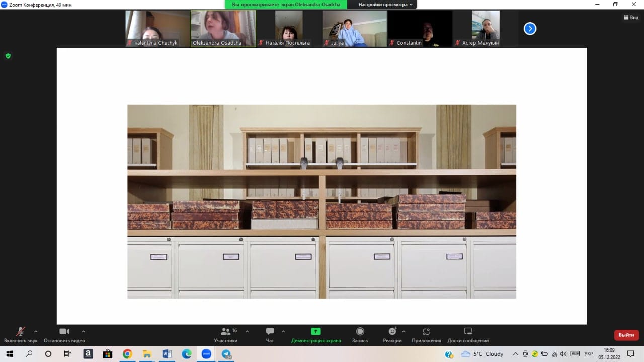Select Oleksandra Osadcha's video thumbnail
The height and width of the screenshot is (362, 644).
pyautogui.click(x=223, y=28)
